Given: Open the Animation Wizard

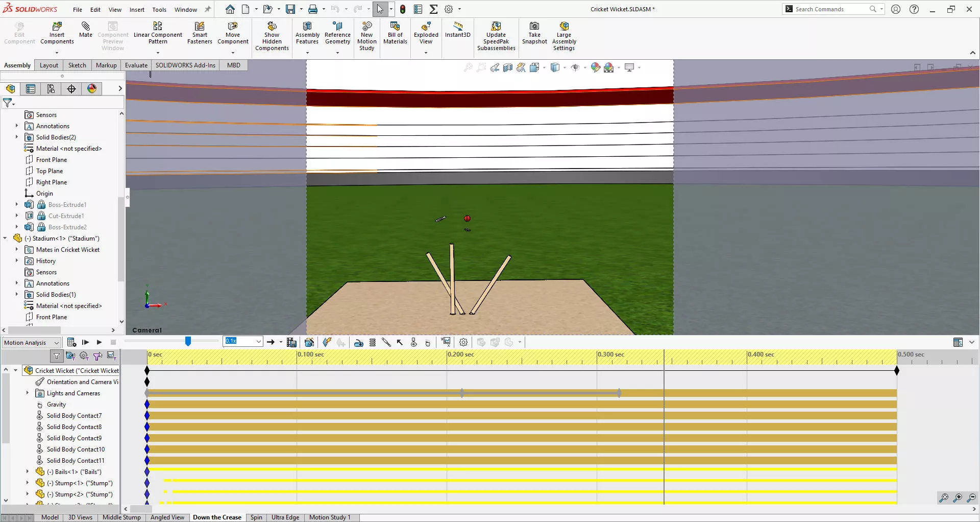Looking at the screenshot, I should coord(309,342).
